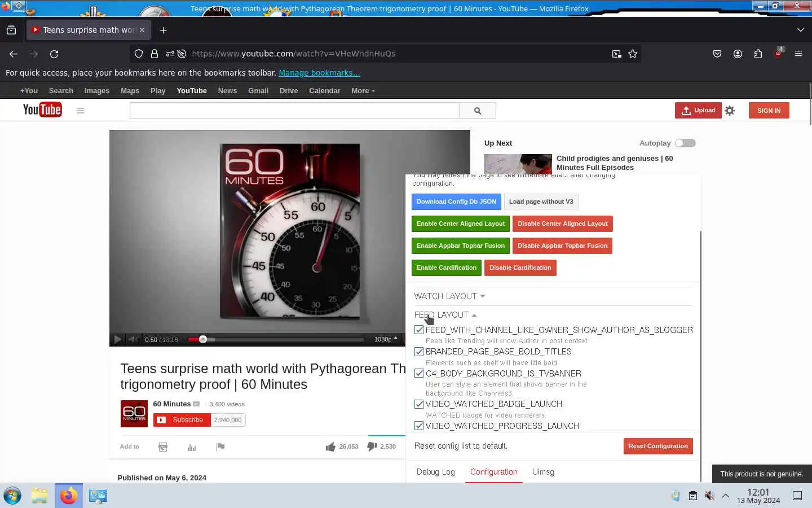This screenshot has height=508, width=812.
Task: Open transcript icon beside Add to
Action: (163, 447)
